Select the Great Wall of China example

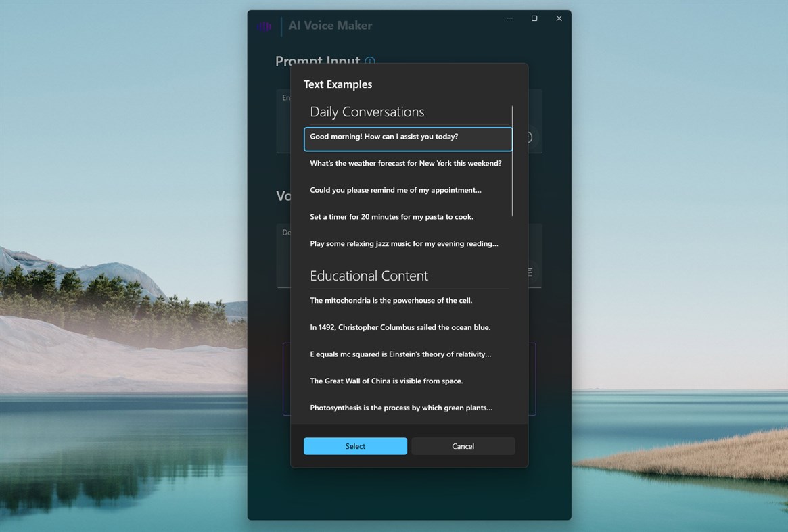(x=386, y=381)
